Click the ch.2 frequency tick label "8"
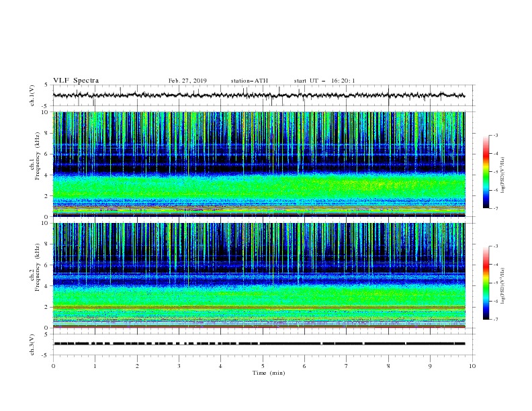The image size is (532, 411). (x=47, y=244)
